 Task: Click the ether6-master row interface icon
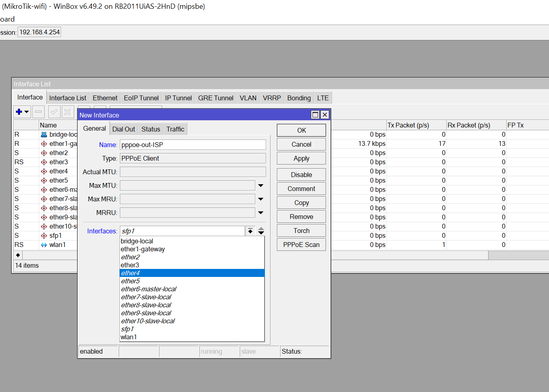point(44,190)
